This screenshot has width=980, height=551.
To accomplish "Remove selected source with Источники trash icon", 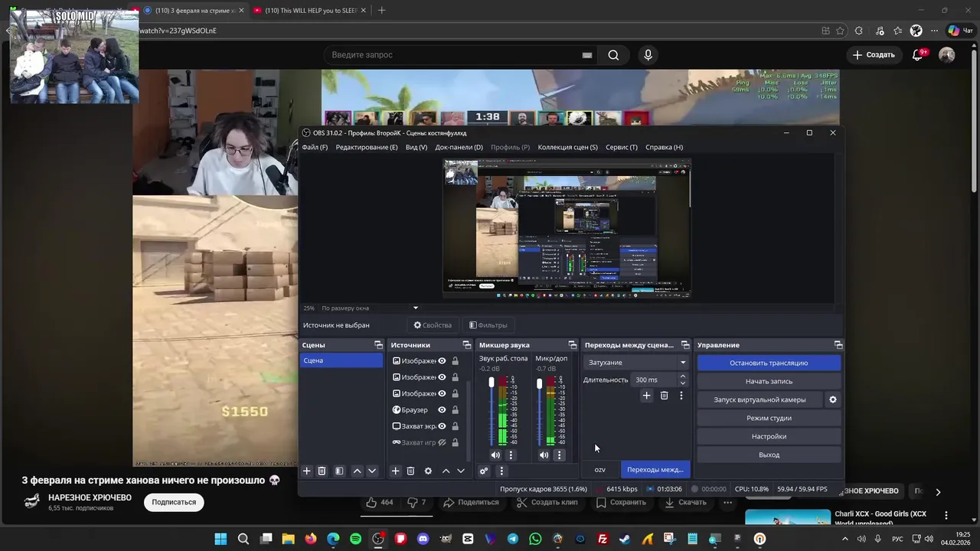I will pyautogui.click(x=410, y=471).
